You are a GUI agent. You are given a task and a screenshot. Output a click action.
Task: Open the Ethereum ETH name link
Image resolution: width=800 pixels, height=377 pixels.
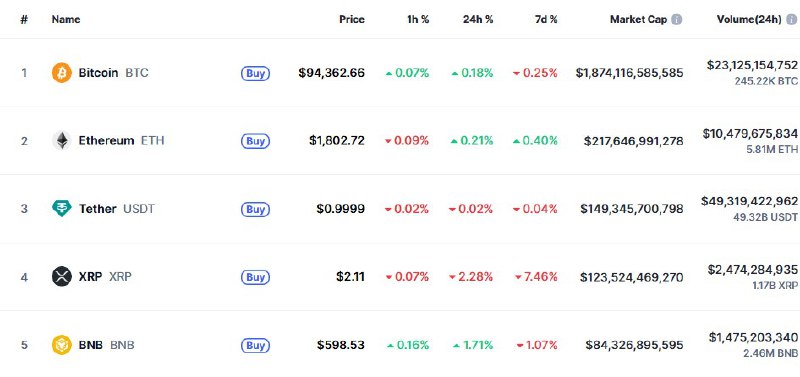click(x=121, y=141)
